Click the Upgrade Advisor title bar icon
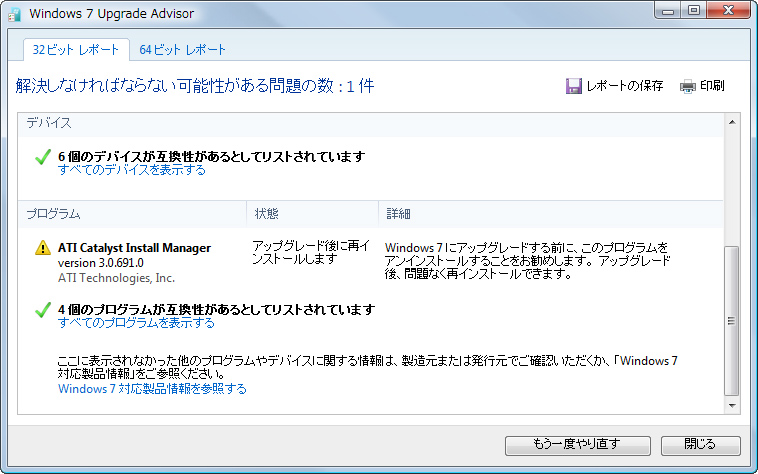Screen dimensions: 758x474 tap(15, 14)
